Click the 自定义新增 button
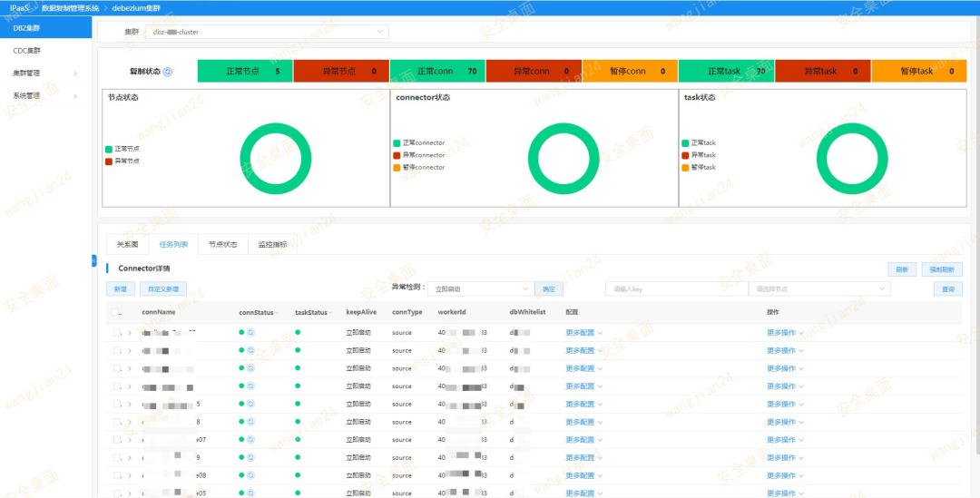980x498 pixels. tap(163, 289)
